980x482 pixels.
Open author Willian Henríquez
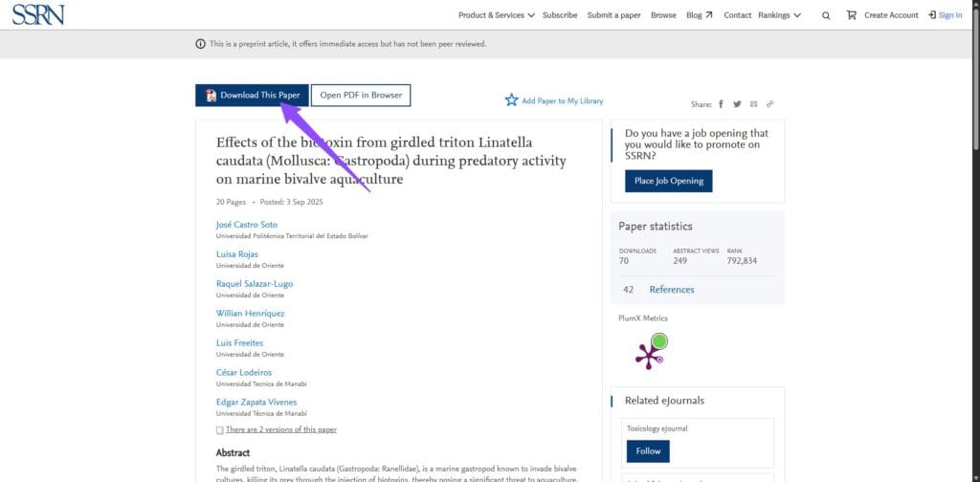click(250, 314)
